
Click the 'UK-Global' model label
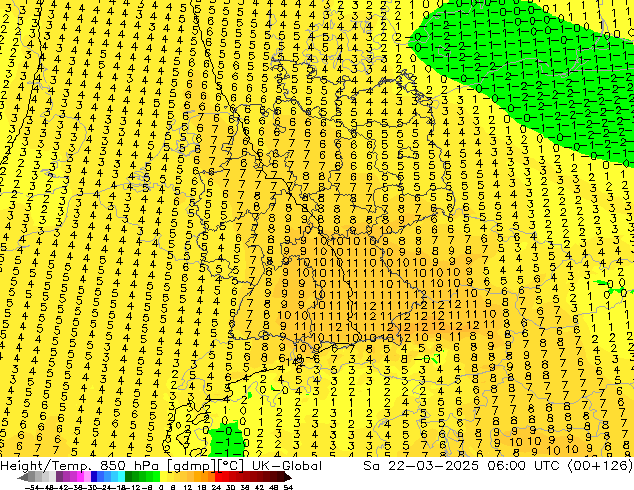click(x=287, y=466)
